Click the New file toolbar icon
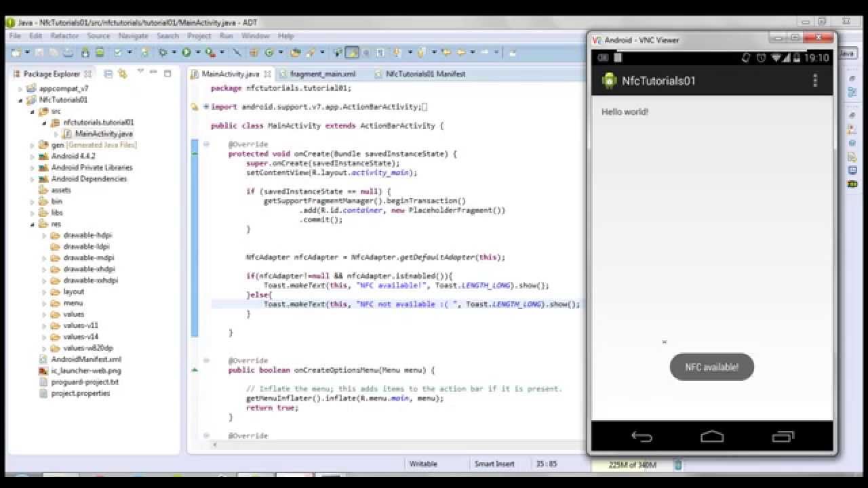The height and width of the screenshot is (488, 868). pos(16,52)
